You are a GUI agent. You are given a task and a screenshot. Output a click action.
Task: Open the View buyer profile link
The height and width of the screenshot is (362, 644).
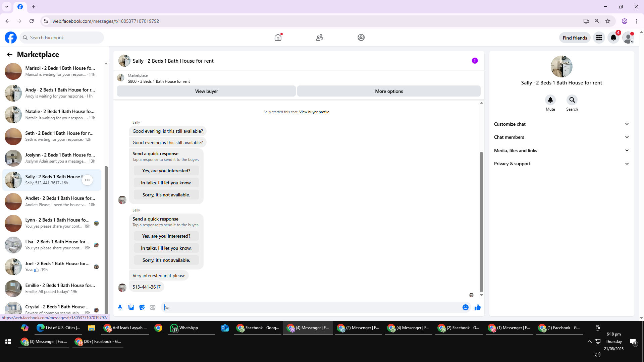[314, 112]
